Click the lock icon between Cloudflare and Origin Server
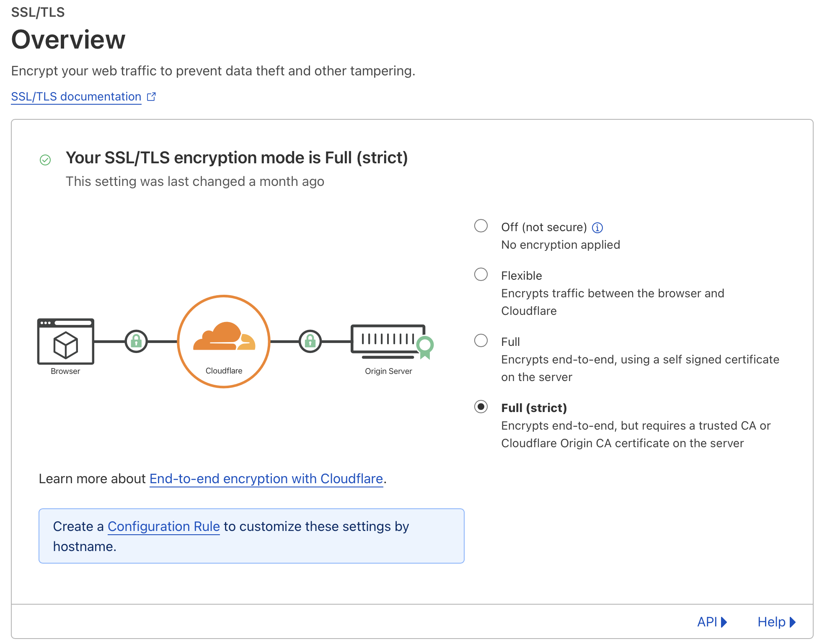The height and width of the screenshot is (644, 822). point(310,342)
